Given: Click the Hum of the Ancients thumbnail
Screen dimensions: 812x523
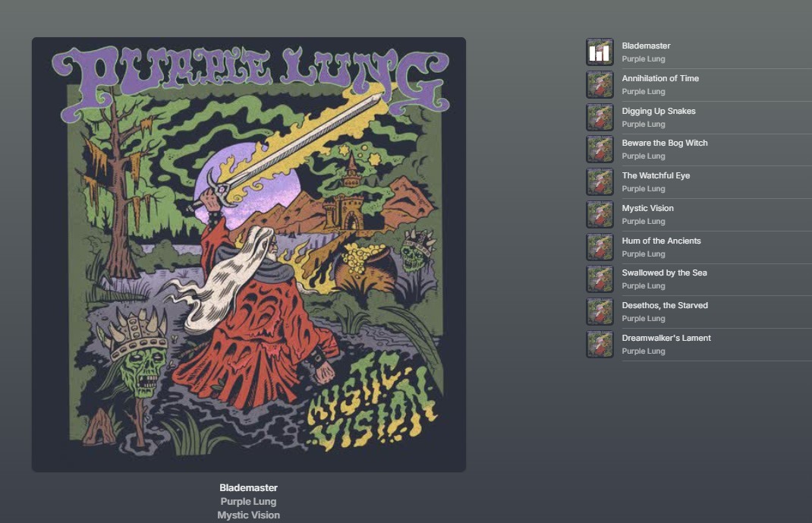Looking at the screenshot, I should pyautogui.click(x=600, y=247).
